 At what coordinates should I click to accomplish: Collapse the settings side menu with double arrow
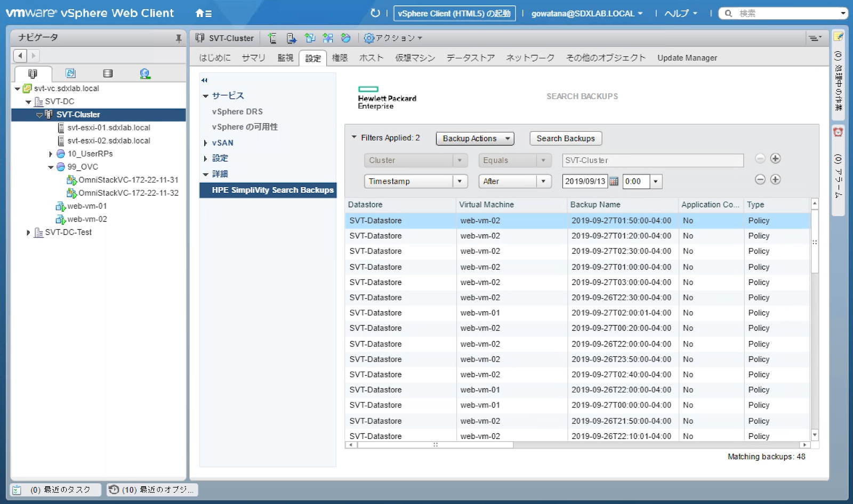(204, 80)
